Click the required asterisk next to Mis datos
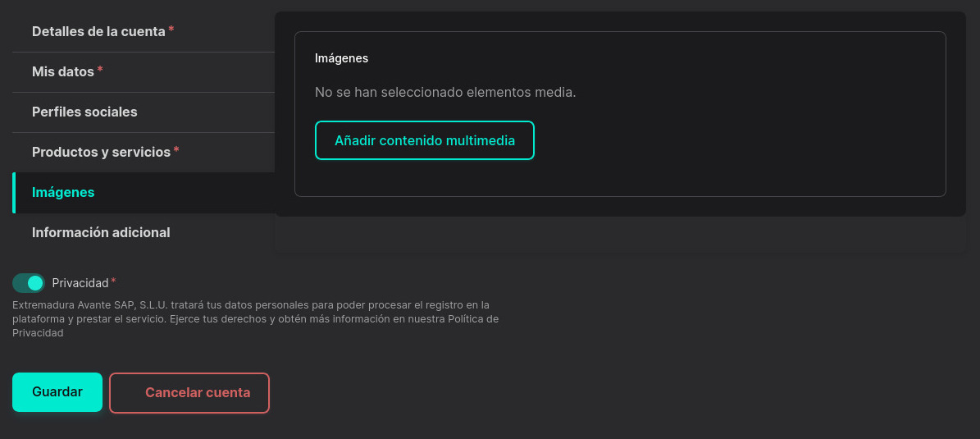Viewport: 980px width, 439px height. point(100,70)
